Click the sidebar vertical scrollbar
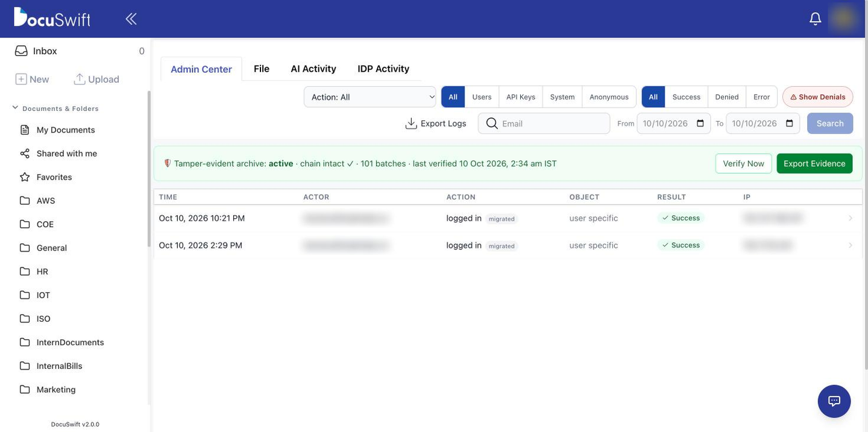Viewport: 868px width, 432px height. tap(149, 169)
